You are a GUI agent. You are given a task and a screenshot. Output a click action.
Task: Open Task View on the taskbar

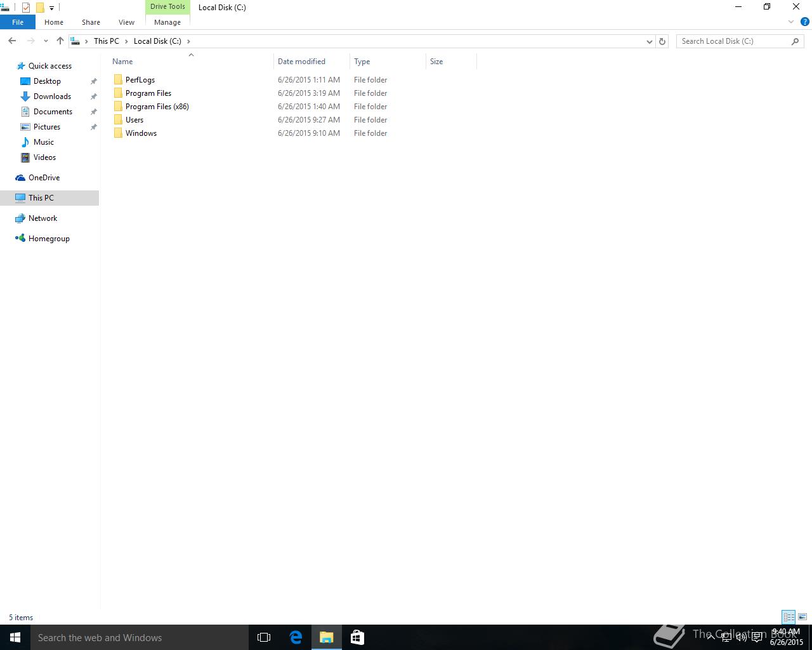point(264,637)
